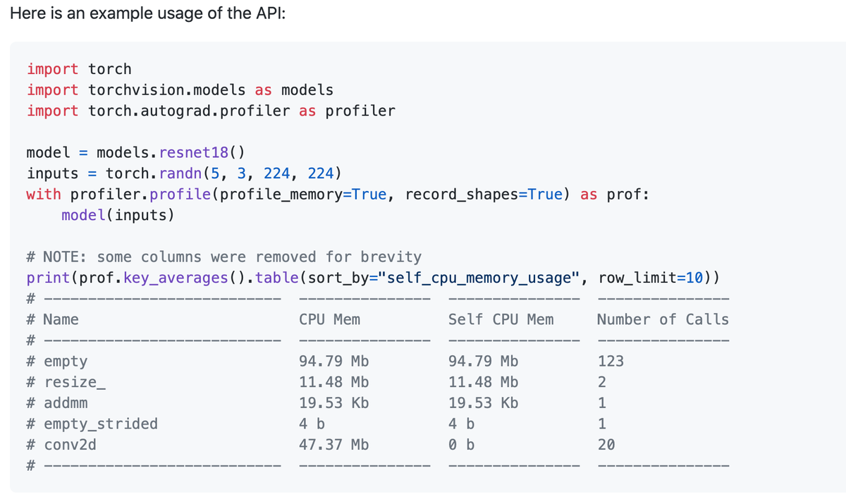Click CPU Mem value '94.79 Mb' for empty
This screenshot has height=504, width=846.
tap(334, 361)
